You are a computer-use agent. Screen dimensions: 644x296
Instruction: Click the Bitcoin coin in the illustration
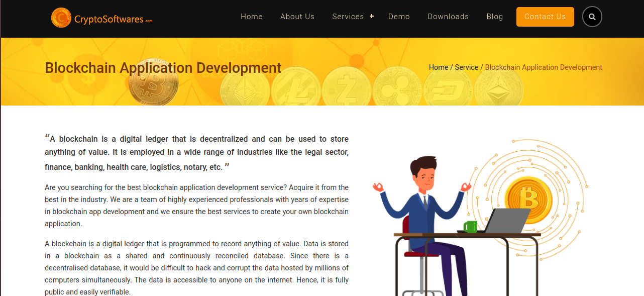(x=528, y=200)
